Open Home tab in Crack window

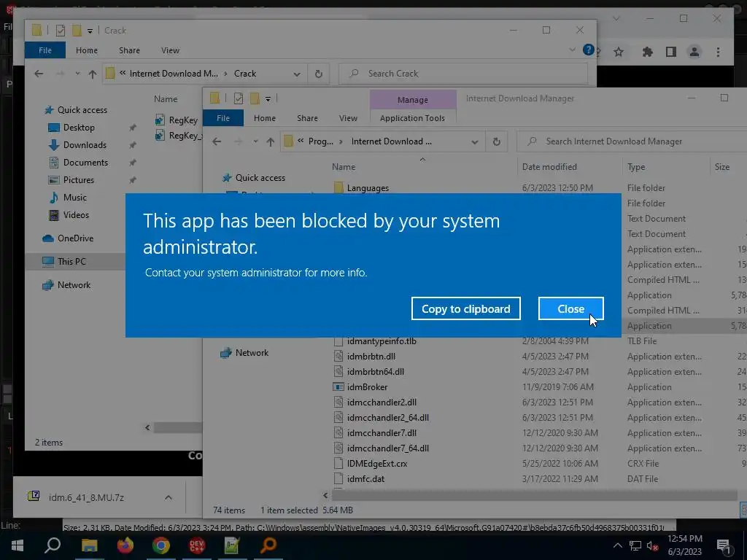pos(86,50)
